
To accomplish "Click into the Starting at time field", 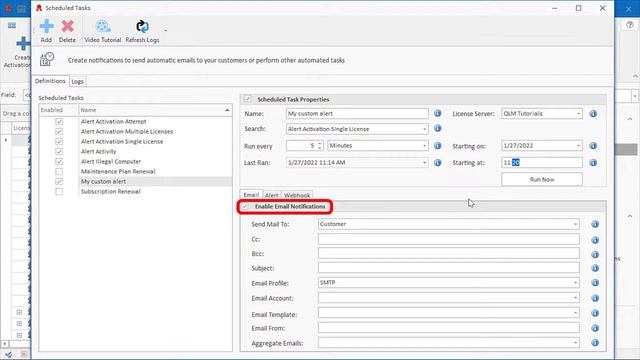I will coord(542,162).
